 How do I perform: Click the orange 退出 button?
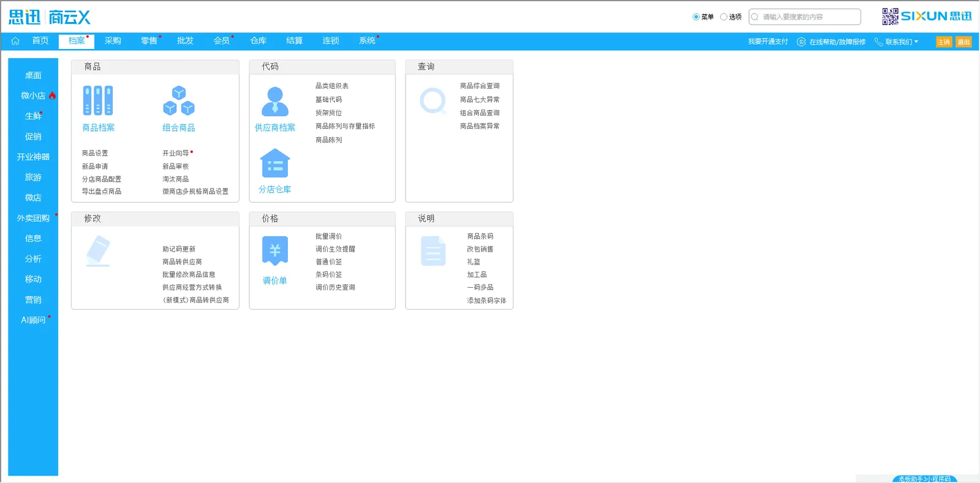[x=963, y=42]
